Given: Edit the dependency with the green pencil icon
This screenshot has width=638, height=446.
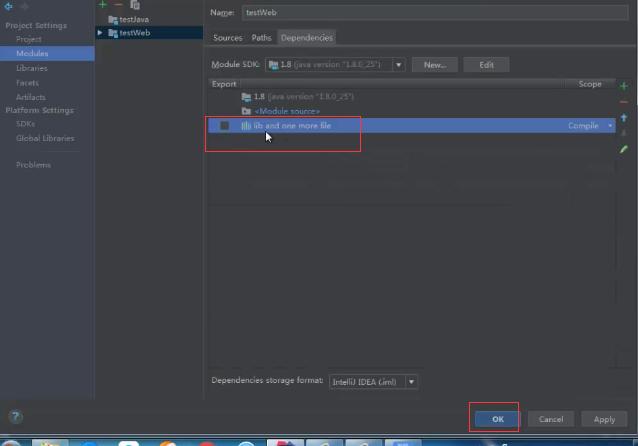Looking at the screenshot, I should click(624, 149).
